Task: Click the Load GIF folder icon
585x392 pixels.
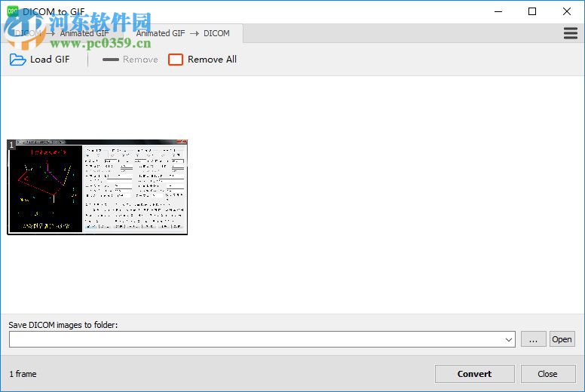Action: pyautogui.click(x=17, y=60)
